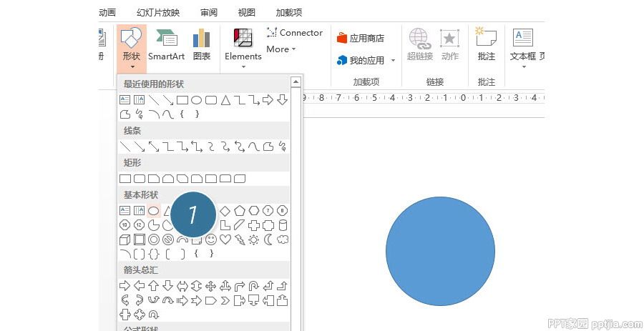Choose the smiley face shape
Image resolution: width=644 pixels, height=331 pixels.
click(x=210, y=239)
